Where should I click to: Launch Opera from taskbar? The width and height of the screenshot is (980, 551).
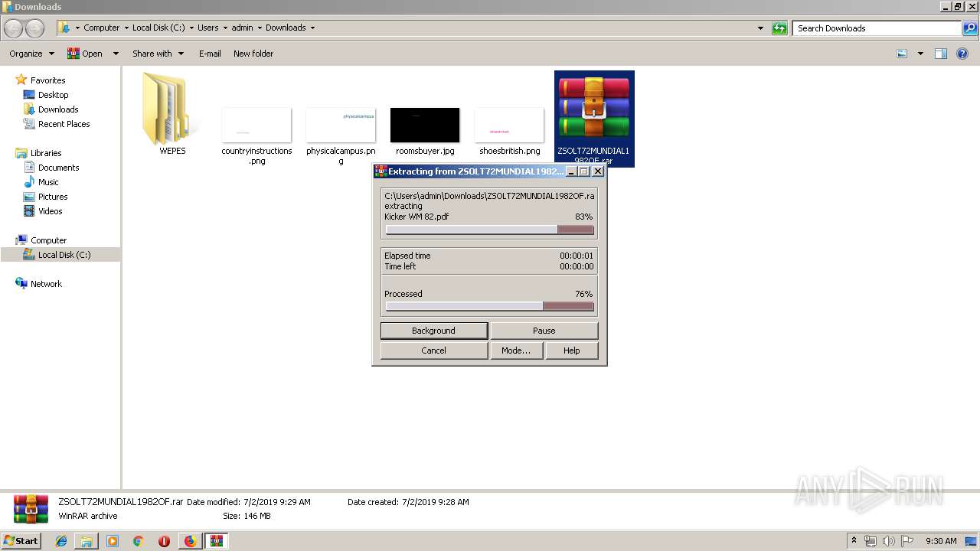click(x=164, y=541)
